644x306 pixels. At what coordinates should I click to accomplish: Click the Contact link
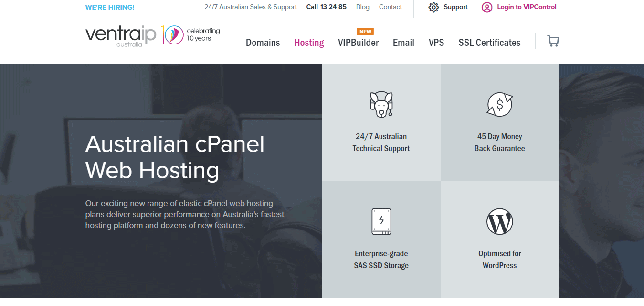point(391,7)
